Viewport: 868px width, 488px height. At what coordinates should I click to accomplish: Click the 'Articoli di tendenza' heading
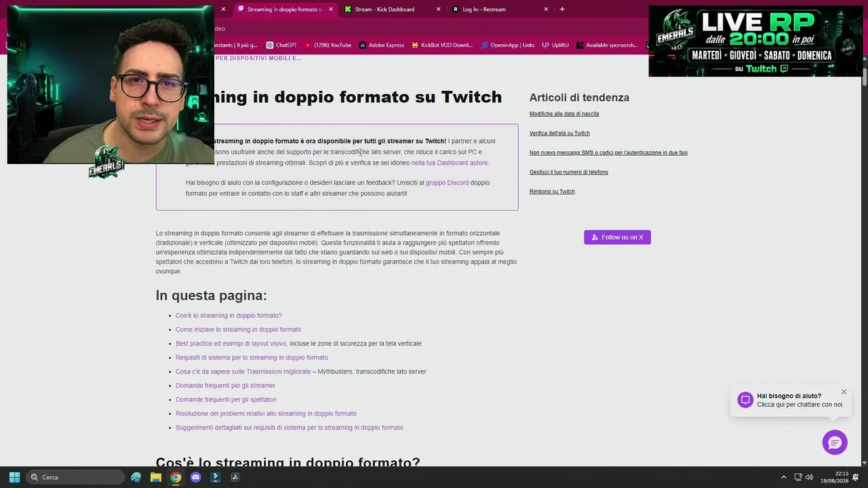tap(579, 98)
